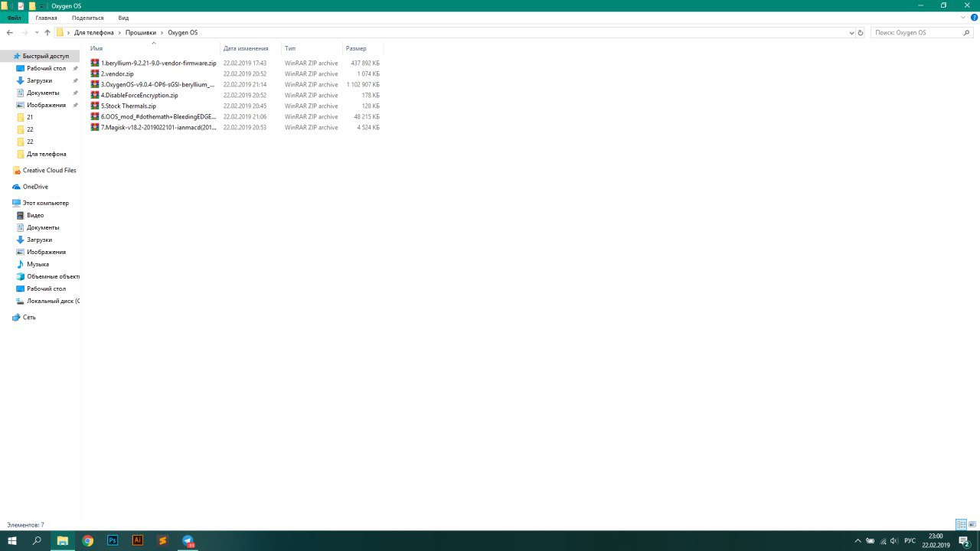Open 'Видео' under This PC
Viewport: 980px width, 551px height.
pyautogui.click(x=35, y=215)
